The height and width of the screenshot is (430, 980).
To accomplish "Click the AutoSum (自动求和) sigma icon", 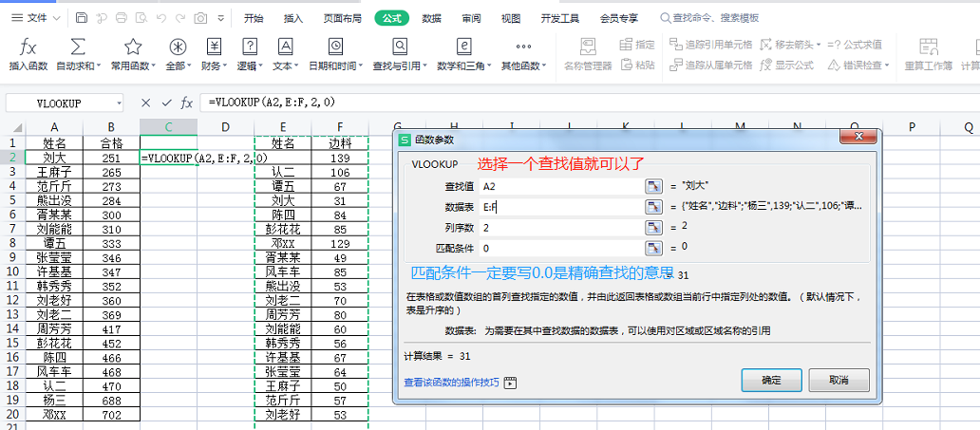I will tap(78, 47).
